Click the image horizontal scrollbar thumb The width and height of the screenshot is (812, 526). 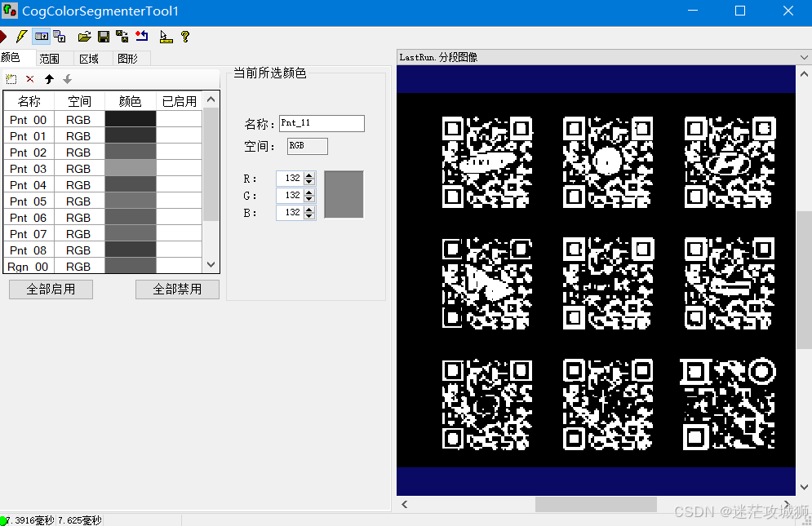(x=596, y=504)
